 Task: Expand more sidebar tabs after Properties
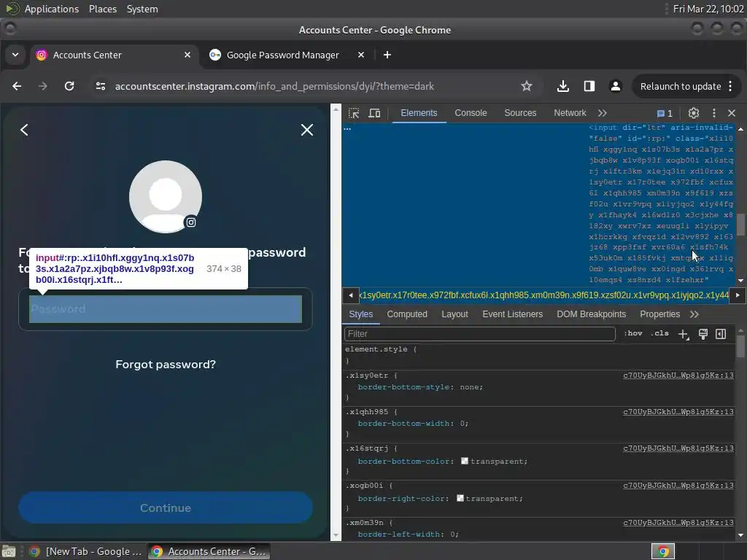tap(694, 314)
